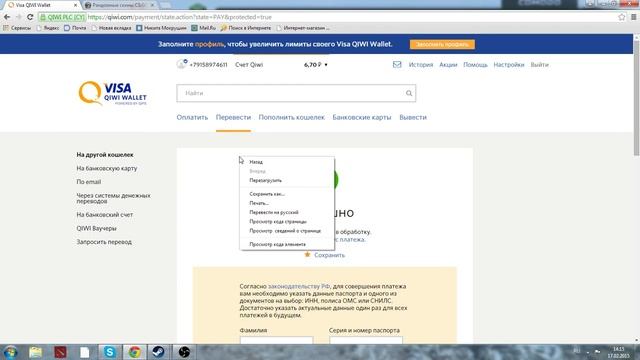The width and height of the screenshot is (640, 360).
Task: Open История link
Action: point(420,64)
